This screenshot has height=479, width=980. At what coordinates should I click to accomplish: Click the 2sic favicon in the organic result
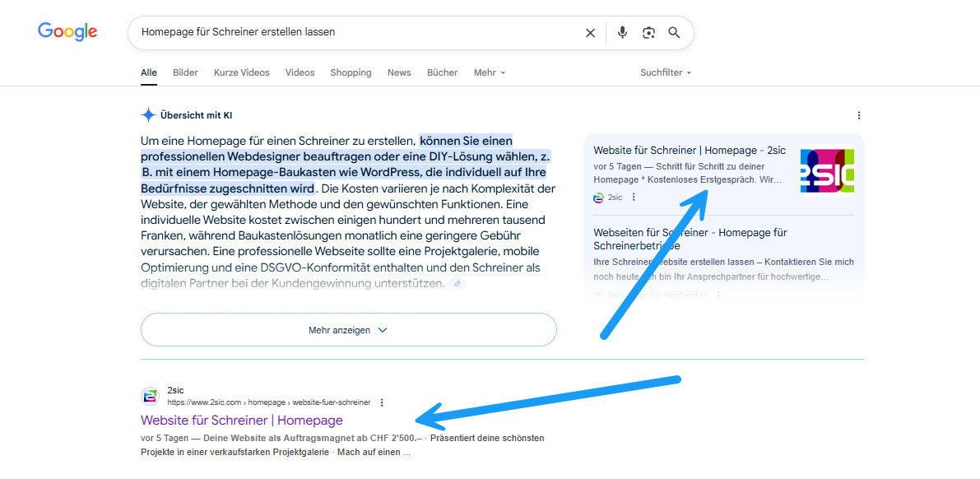[x=150, y=396]
